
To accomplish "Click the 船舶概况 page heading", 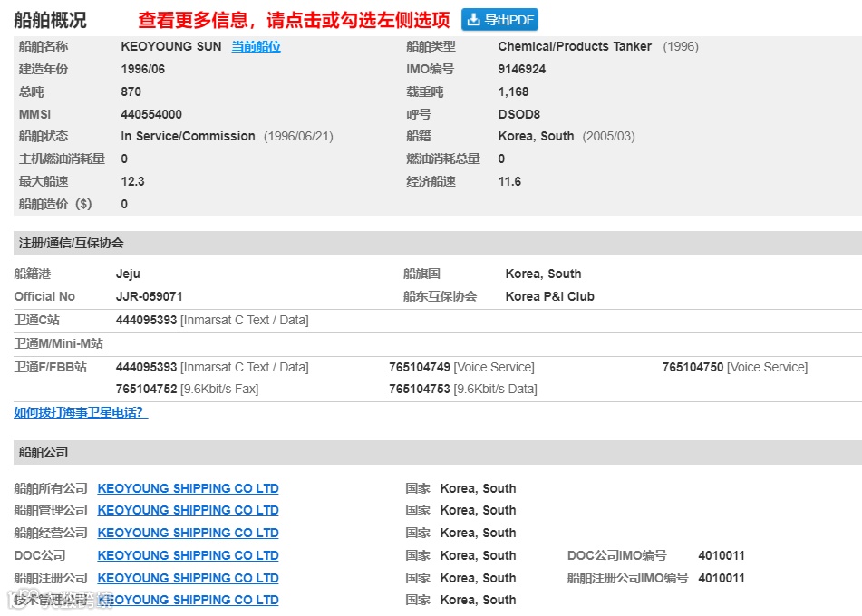I will [x=50, y=20].
